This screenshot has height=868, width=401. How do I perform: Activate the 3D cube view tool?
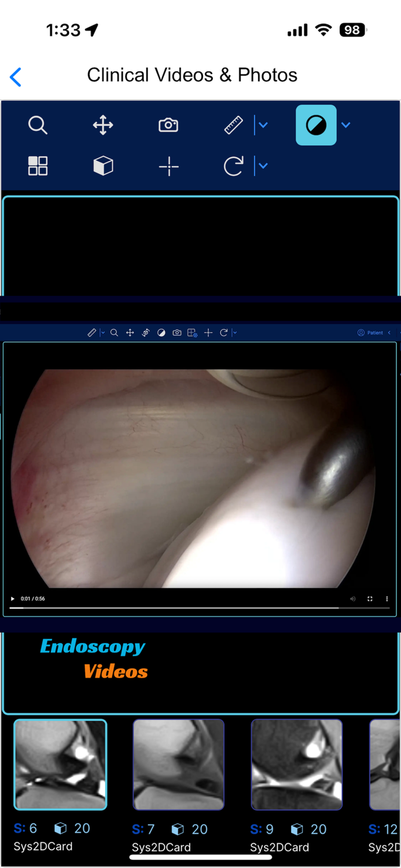pos(103,166)
